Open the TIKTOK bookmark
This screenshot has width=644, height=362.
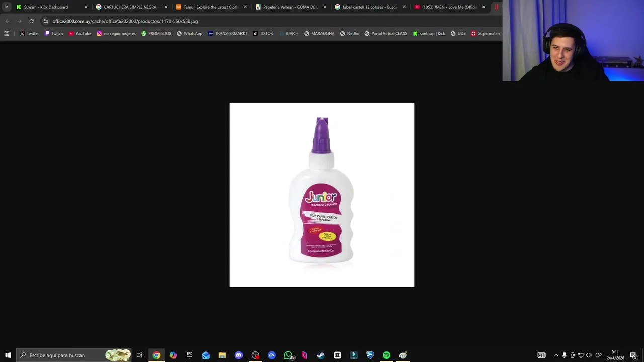click(x=263, y=34)
